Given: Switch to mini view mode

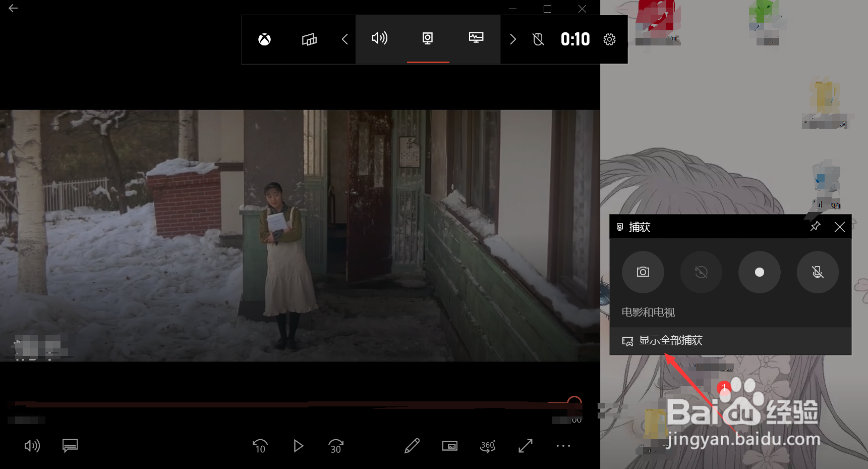Looking at the screenshot, I should (450, 446).
